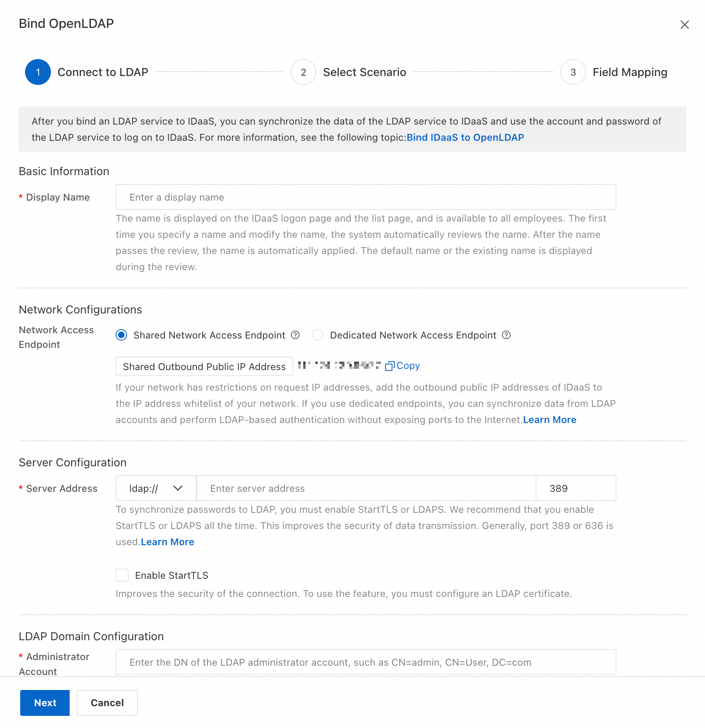Click the port number field showing 389
705x728 pixels.
pos(576,488)
